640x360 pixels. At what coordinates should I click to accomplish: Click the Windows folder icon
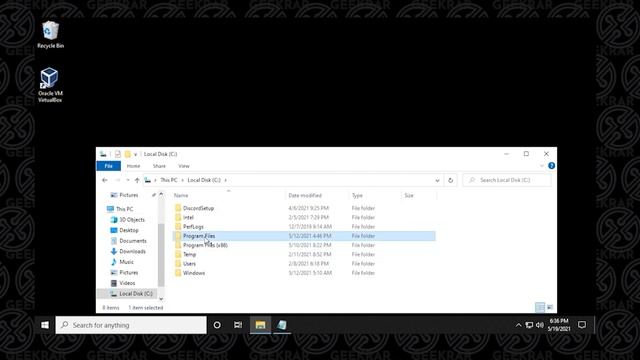point(178,273)
